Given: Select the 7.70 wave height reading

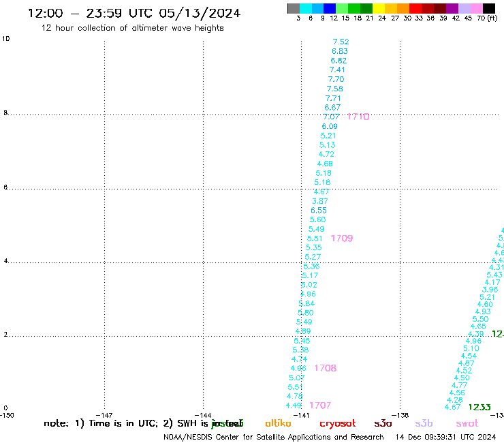Looking at the screenshot, I should [336, 79].
